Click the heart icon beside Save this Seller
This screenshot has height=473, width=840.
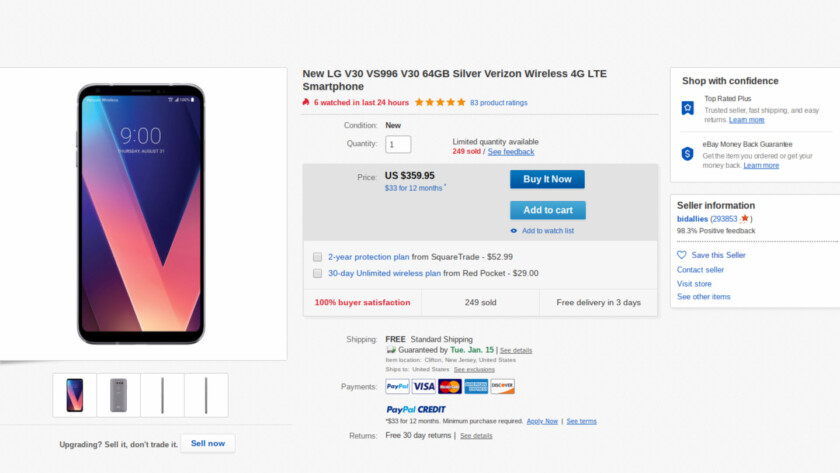682,255
